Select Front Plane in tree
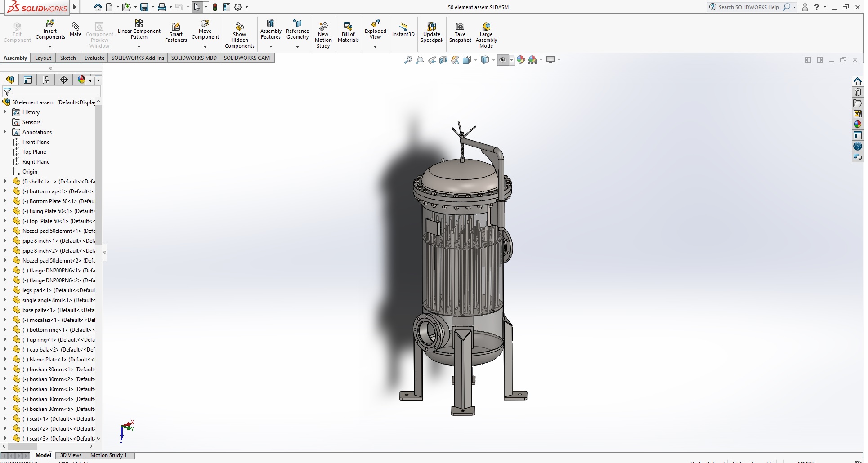The width and height of the screenshot is (868, 463). [x=36, y=142]
